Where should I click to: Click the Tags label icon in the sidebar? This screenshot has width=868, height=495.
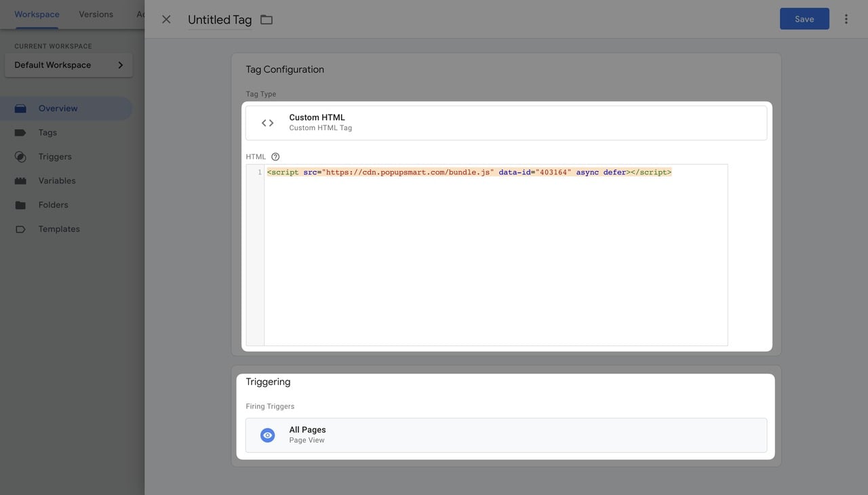[20, 133]
